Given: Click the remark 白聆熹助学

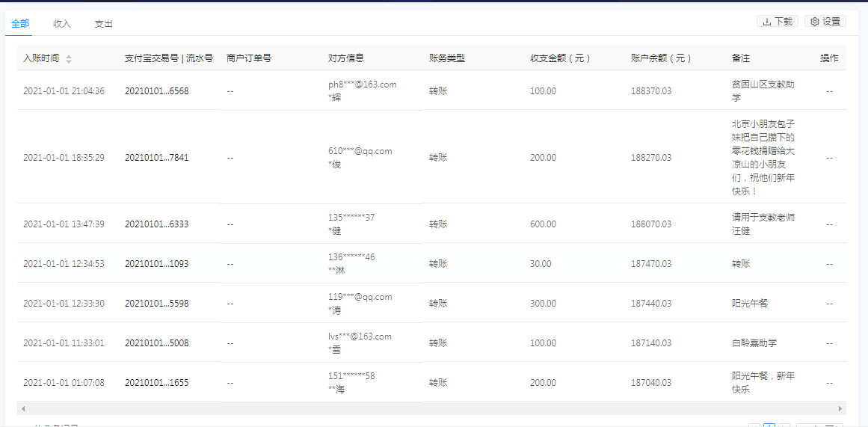Looking at the screenshot, I should 754,342.
